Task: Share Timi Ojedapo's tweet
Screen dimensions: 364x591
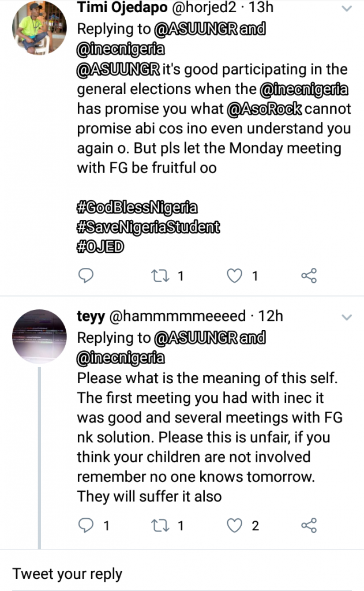Action: pyautogui.click(x=309, y=276)
